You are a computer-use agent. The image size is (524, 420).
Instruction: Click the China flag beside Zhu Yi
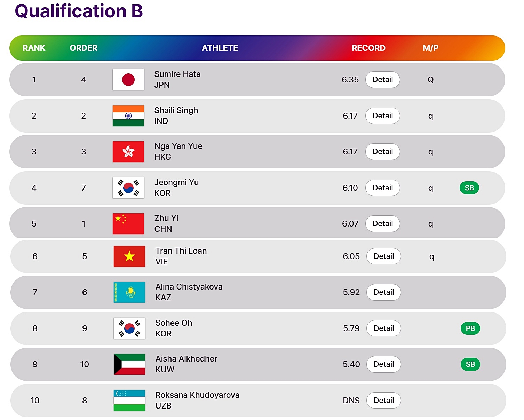coord(128,224)
